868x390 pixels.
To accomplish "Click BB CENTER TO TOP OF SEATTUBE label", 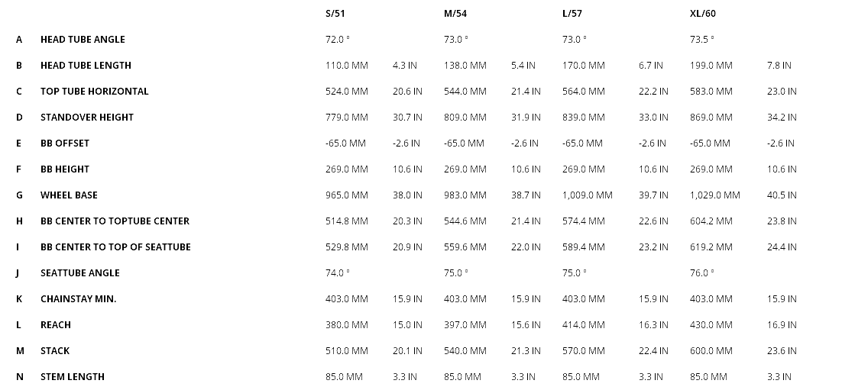I will [115, 247].
